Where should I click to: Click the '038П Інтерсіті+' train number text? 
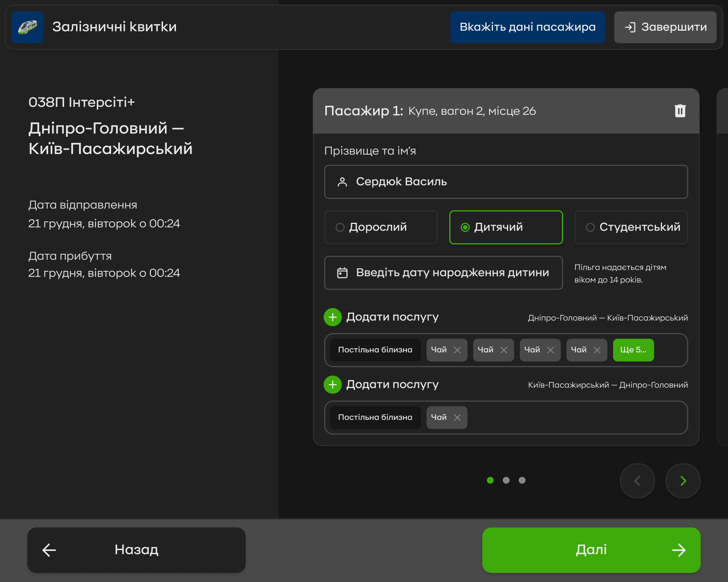pos(82,102)
